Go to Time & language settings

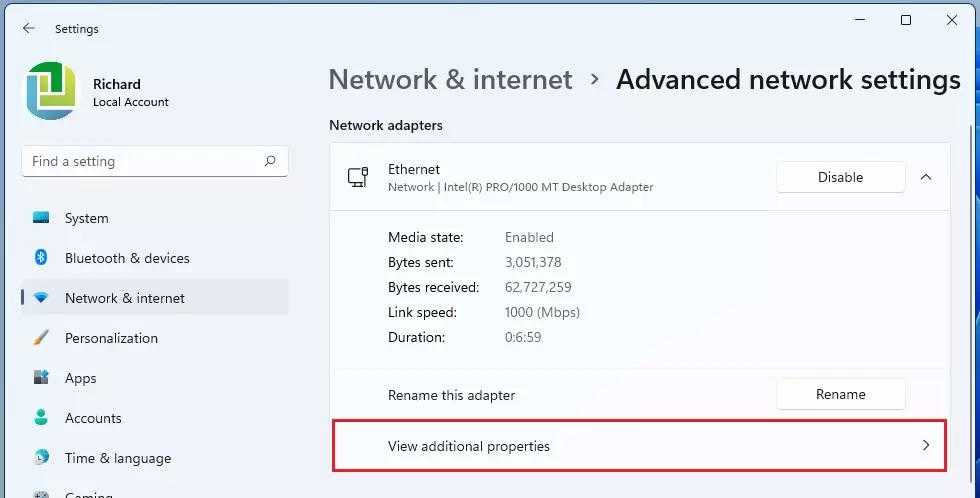pos(118,458)
